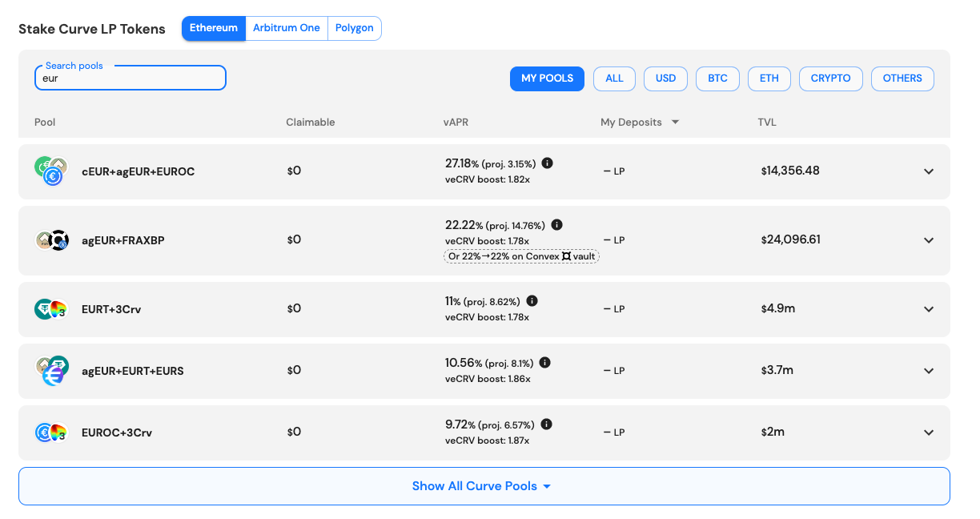
Task: Enable the CRYPTO pool filter
Action: click(830, 78)
